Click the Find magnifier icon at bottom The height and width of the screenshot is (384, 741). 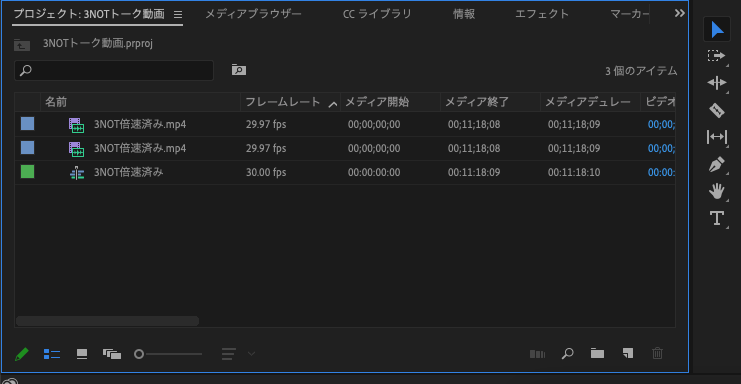pos(568,353)
